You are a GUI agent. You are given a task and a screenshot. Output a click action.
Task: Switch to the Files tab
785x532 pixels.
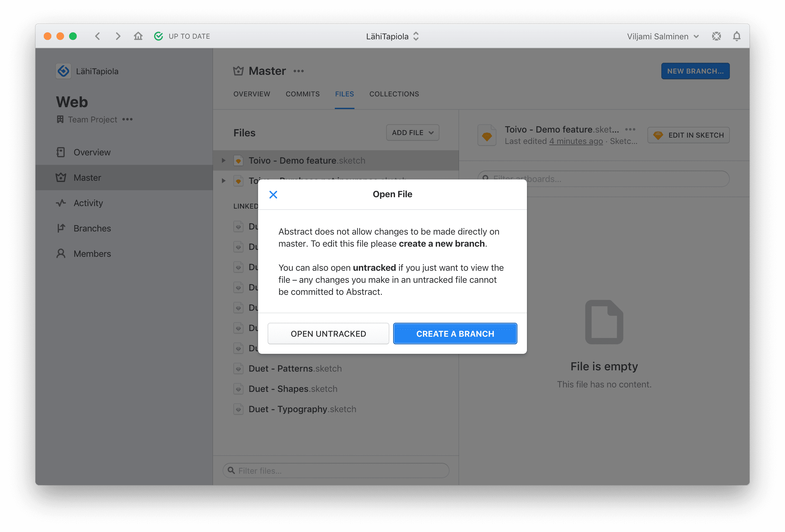(344, 94)
